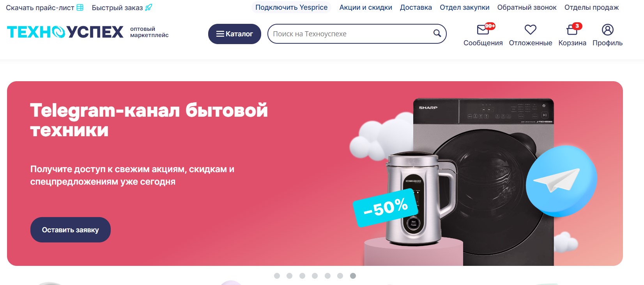Open the Доставка page

pos(416,7)
